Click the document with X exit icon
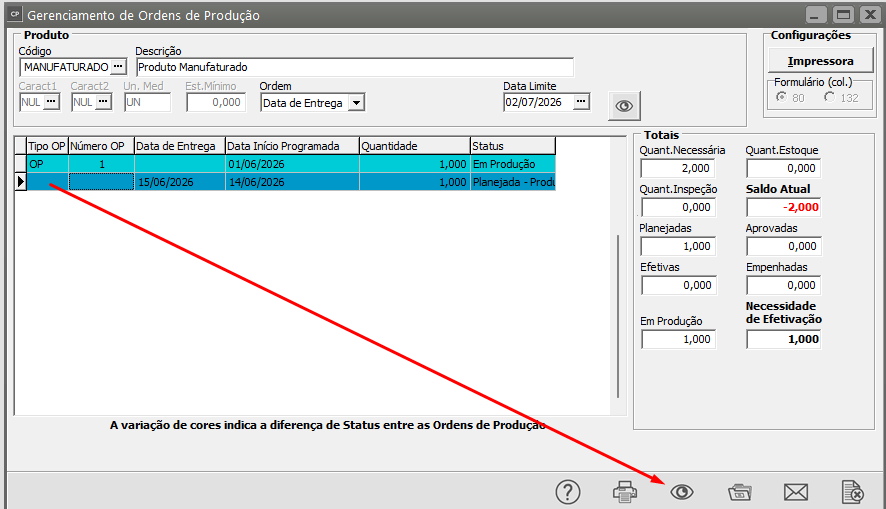This screenshot has width=886, height=509. (x=852, y=492)
